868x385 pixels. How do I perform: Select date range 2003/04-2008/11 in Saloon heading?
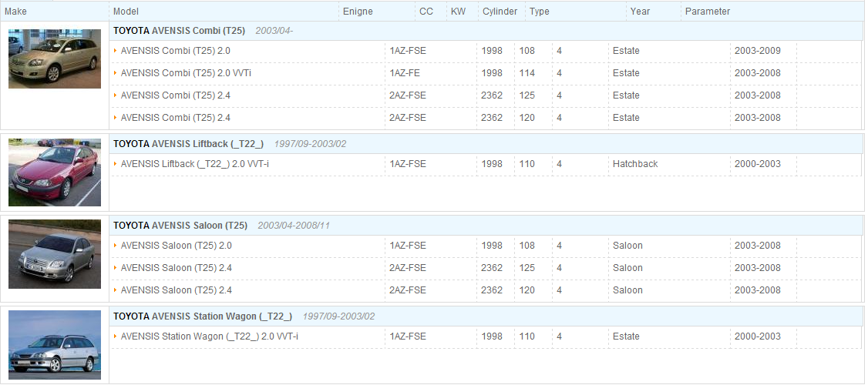294,226
